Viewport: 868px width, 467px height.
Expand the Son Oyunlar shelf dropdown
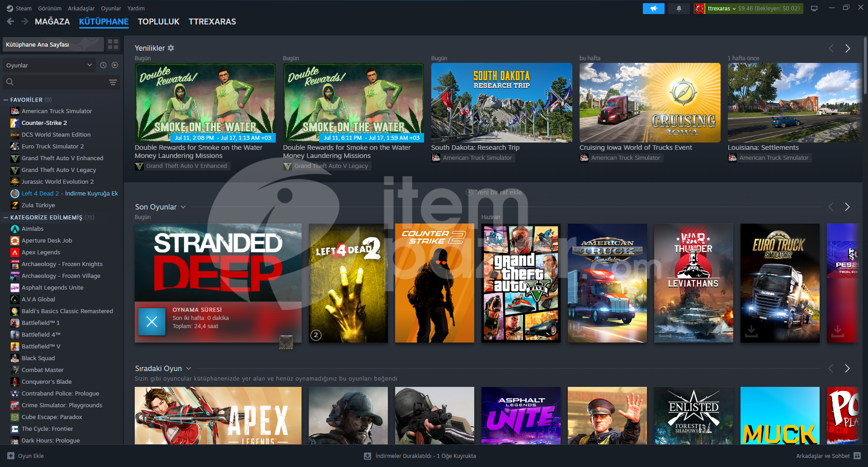(183, 207)
